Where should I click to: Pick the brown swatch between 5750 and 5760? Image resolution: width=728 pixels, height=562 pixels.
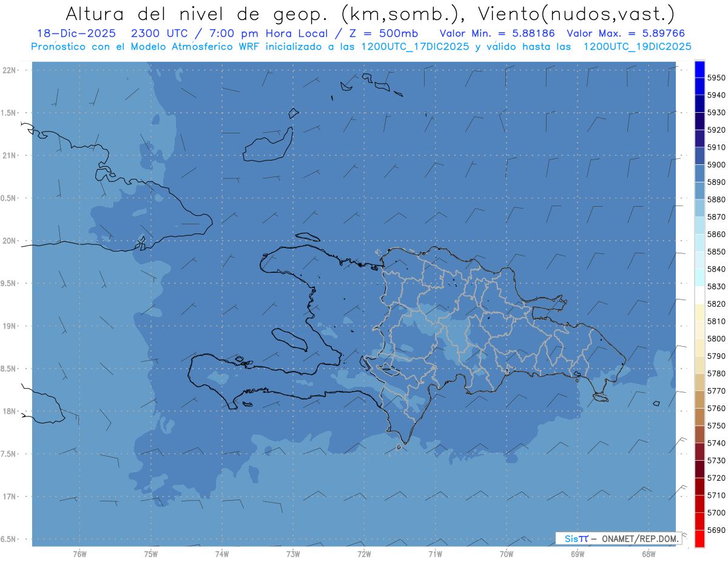click(x=699, y=417)
